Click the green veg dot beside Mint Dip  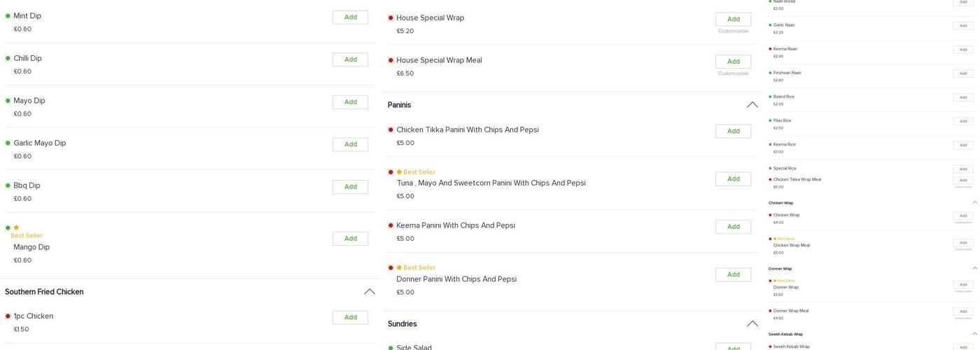click(x=8, y=16)
